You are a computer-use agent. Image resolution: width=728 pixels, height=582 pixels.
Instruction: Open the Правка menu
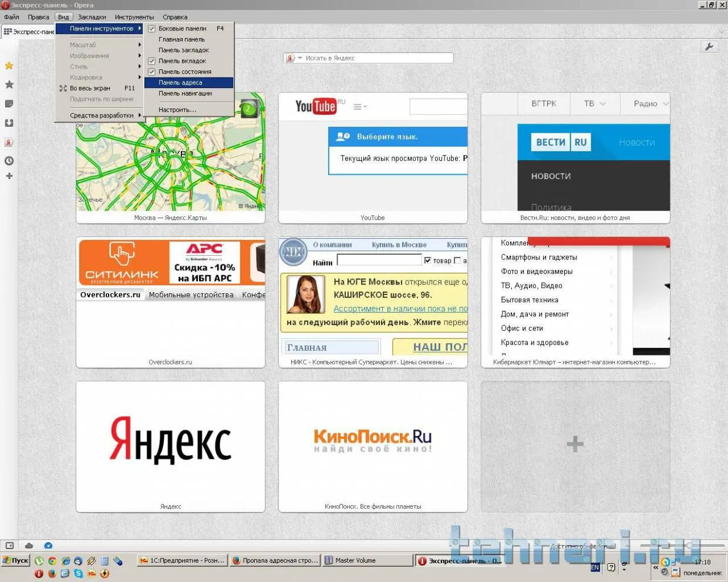(x=38, y=17)
